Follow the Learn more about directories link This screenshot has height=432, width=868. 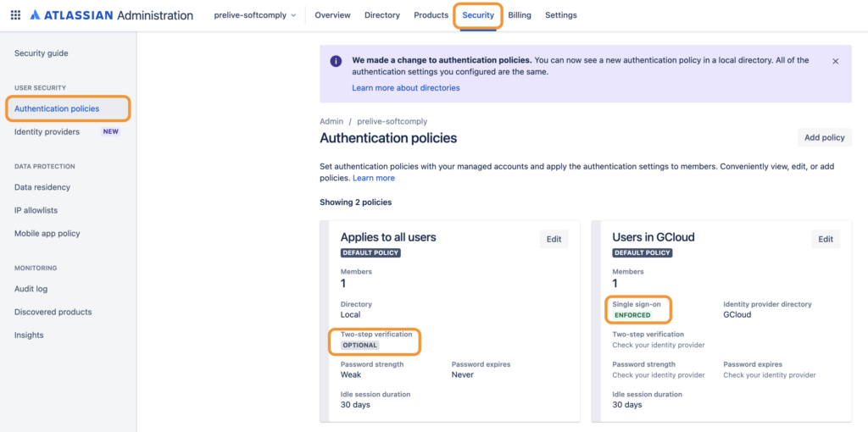click(406, 88)
